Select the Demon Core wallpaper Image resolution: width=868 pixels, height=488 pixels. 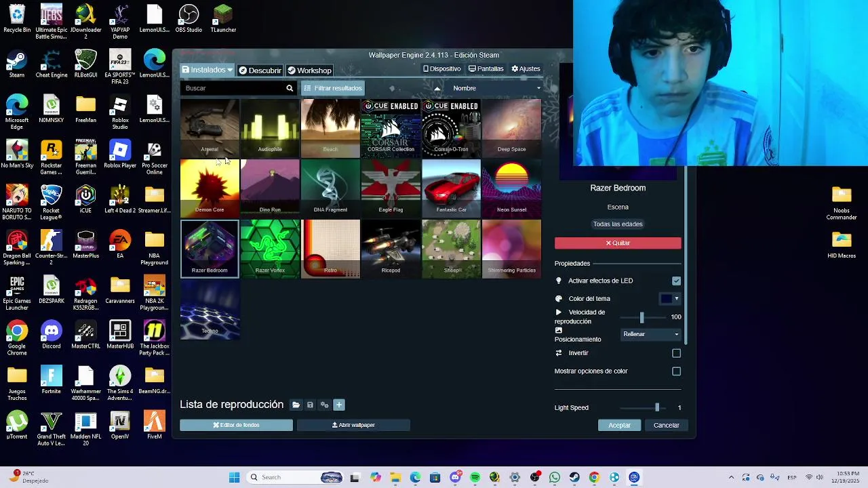[210, 188]
